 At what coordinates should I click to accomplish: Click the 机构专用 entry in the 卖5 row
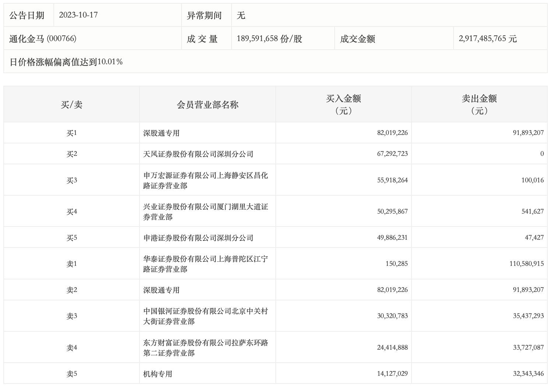click(158, 374)
